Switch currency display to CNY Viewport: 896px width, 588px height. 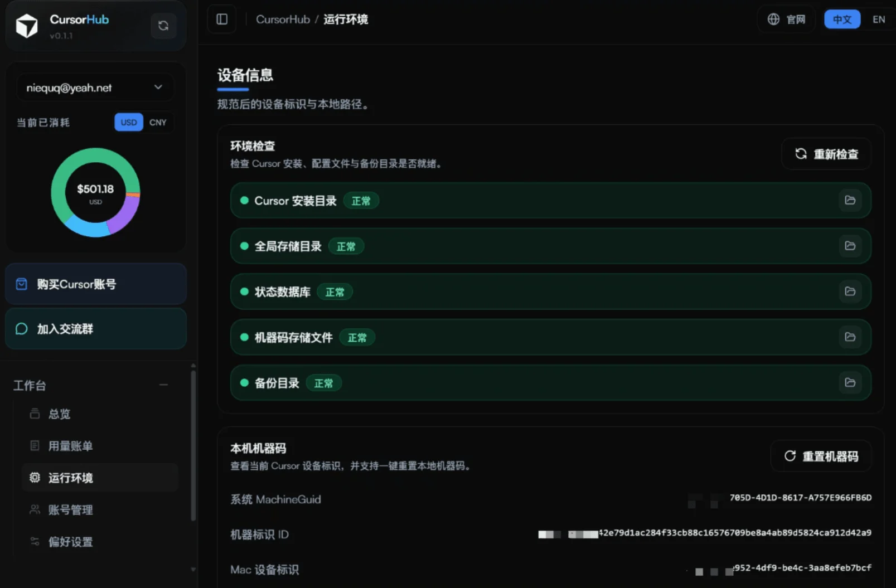(158, 122)
